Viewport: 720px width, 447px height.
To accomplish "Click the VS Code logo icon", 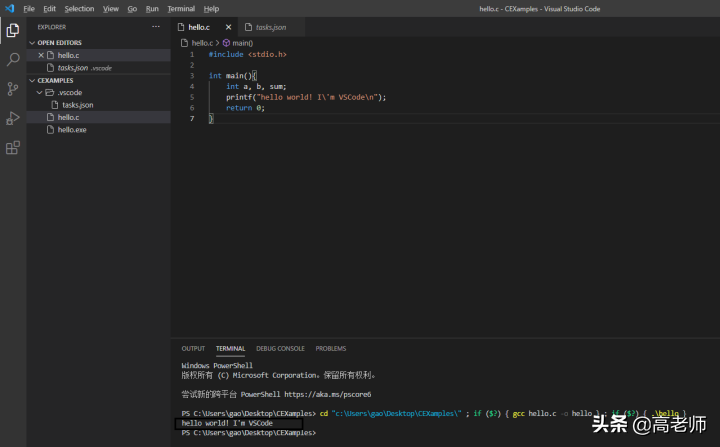I will pos(10,8).
